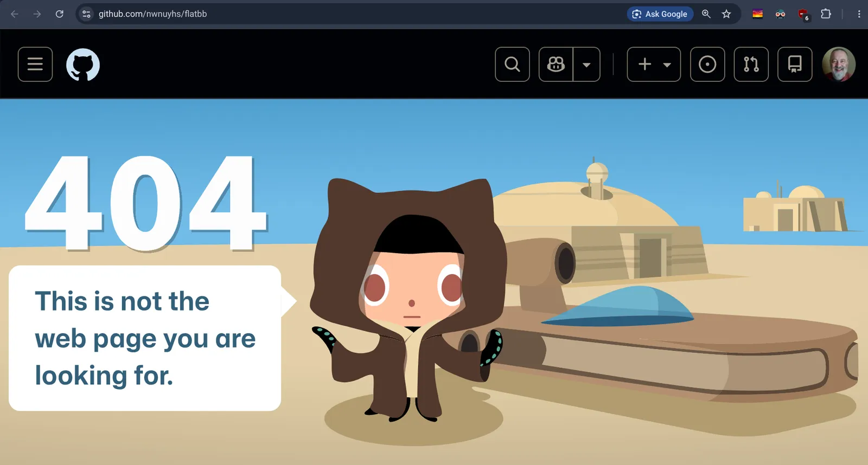Open the glasses/spy extension icon
This screenshot has height=465, width=868.
(780, 14)
